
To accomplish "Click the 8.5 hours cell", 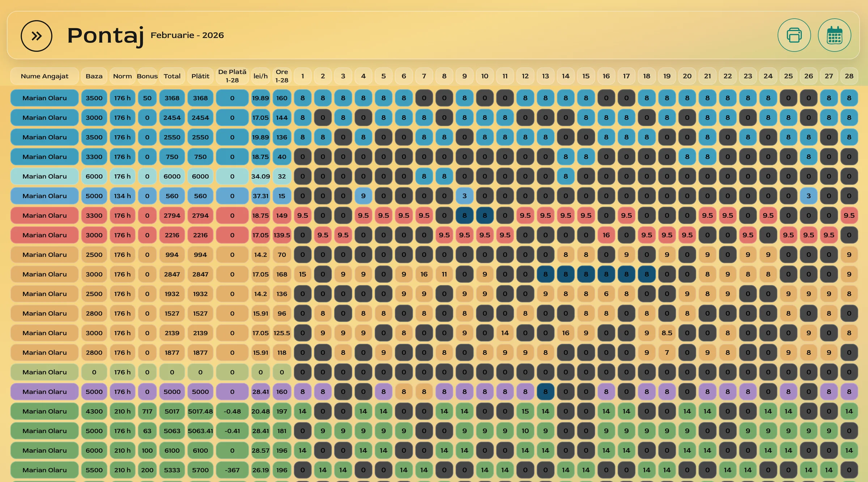I will point(667,333).
